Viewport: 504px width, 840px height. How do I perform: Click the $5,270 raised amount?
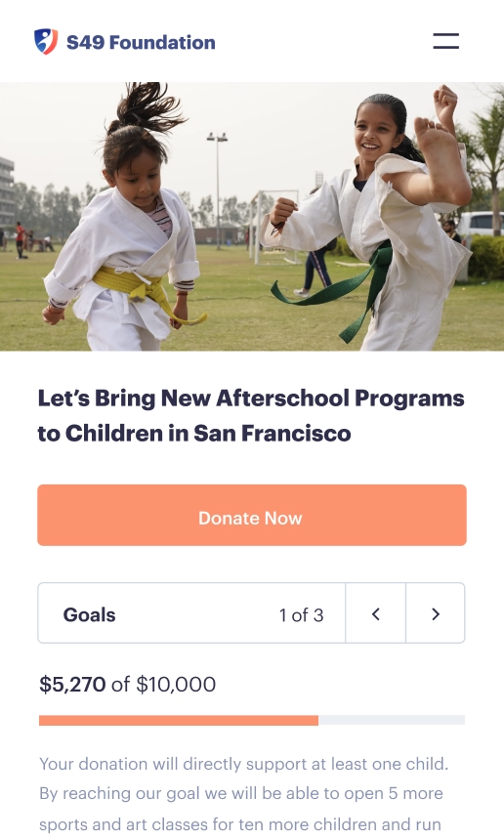tap(72, 684)
